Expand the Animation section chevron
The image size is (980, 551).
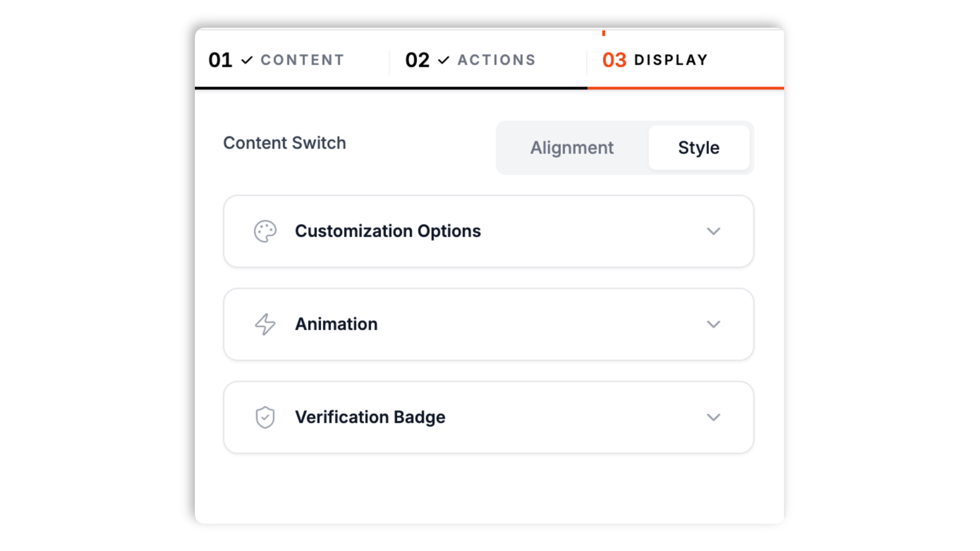pyautogui.click(x=714, y=324)
